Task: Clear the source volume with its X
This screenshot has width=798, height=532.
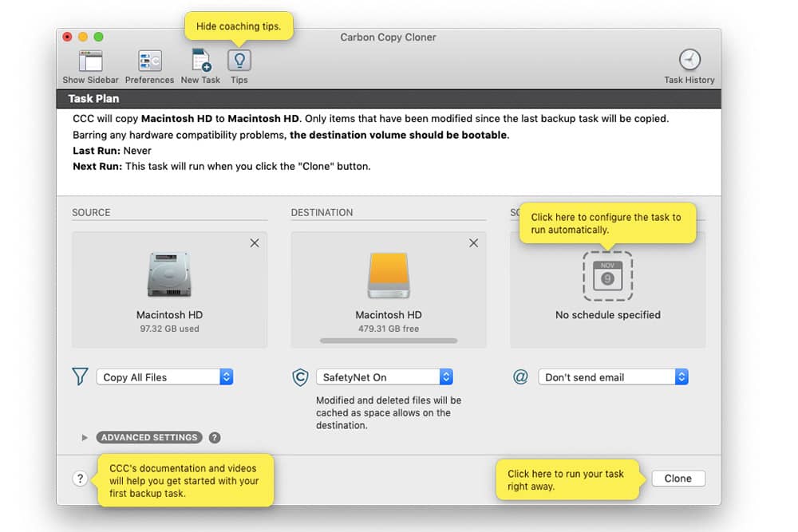Action: 255,243
